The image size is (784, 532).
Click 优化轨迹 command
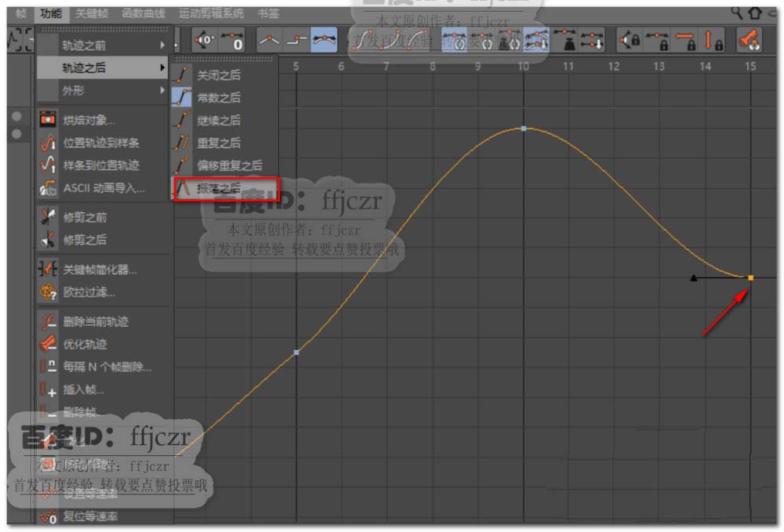click(103, 344)
